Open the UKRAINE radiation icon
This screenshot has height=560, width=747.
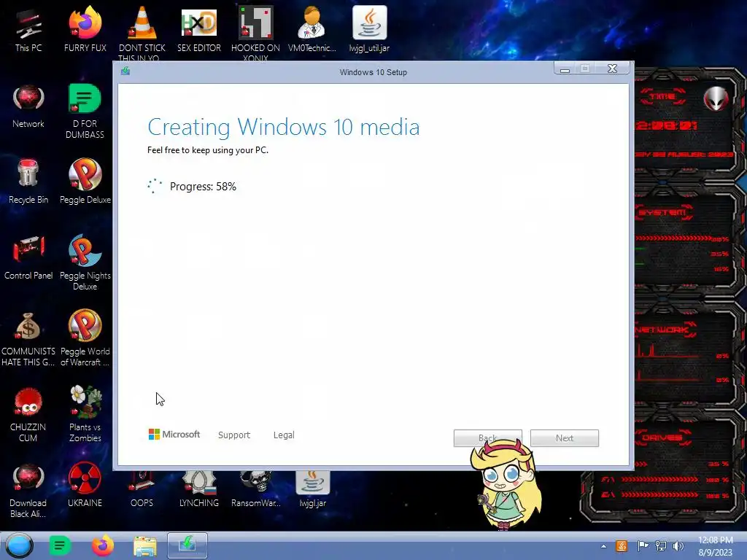point(85,486)
